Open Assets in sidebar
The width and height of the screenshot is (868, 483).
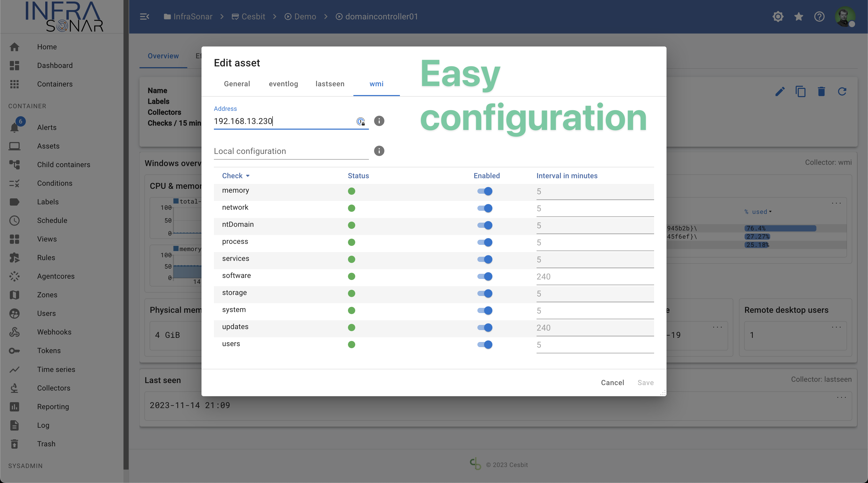48,146
